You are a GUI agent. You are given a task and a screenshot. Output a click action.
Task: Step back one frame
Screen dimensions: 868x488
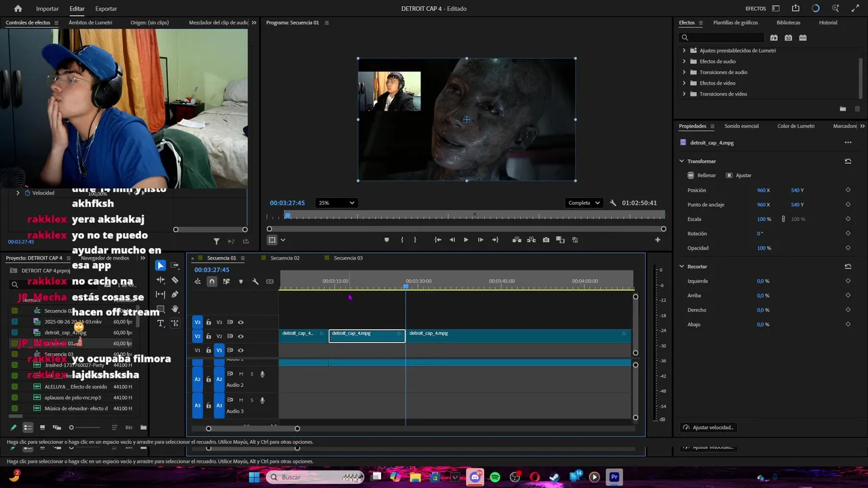click(x=452, y=240)
